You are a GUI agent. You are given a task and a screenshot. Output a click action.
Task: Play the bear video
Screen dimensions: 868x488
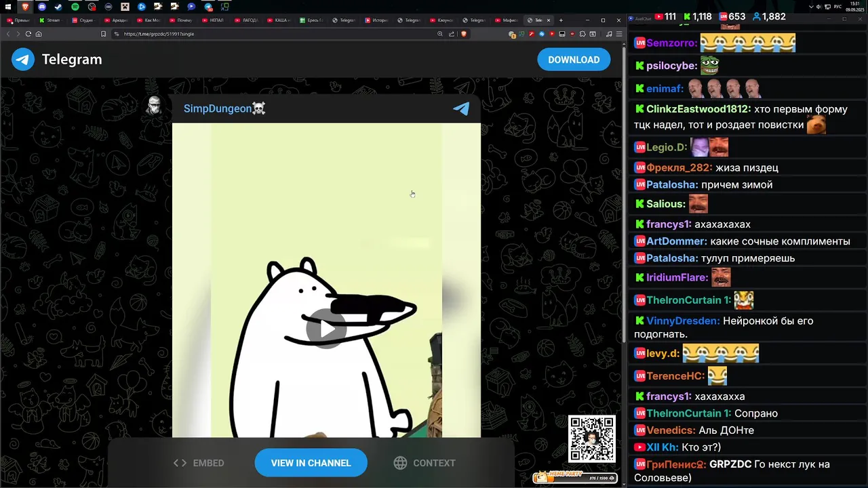tap(326, 329)
